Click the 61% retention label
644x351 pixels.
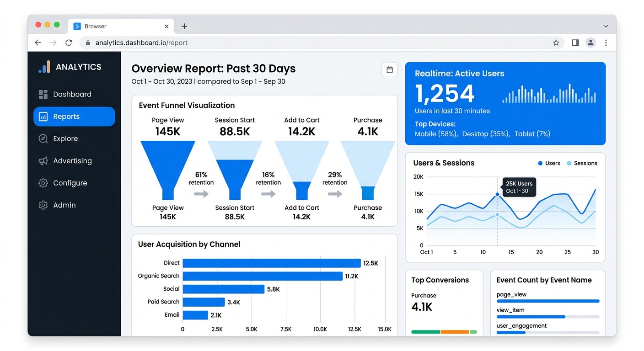click(201, 178)
